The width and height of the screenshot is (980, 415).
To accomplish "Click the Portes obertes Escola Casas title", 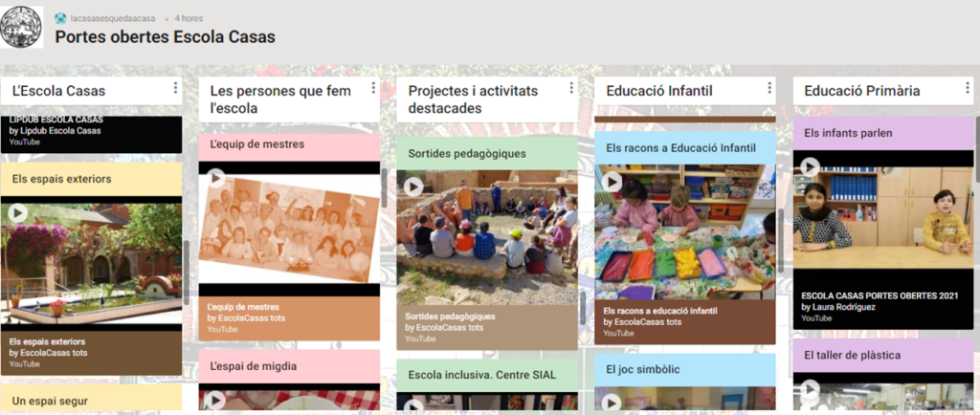I will (165, 37).
